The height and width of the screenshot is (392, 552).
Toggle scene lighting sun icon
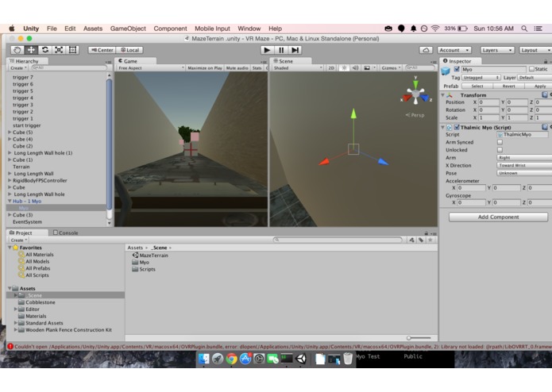tap(344, 68)
